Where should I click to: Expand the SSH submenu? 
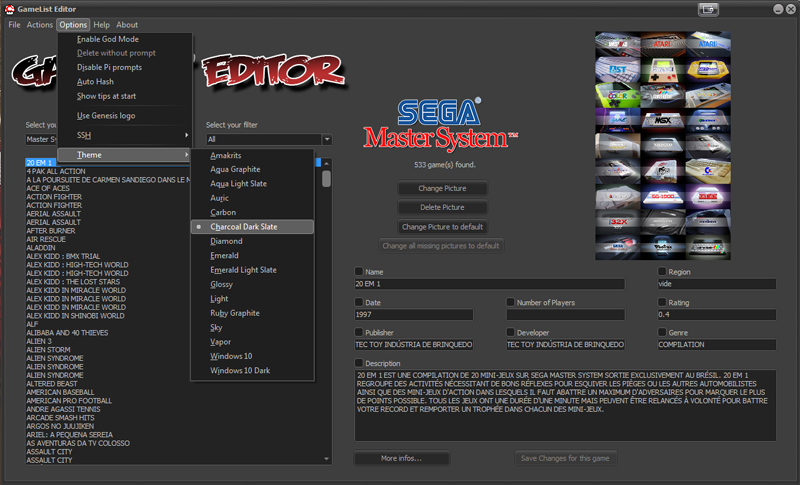tap(125, 135)
